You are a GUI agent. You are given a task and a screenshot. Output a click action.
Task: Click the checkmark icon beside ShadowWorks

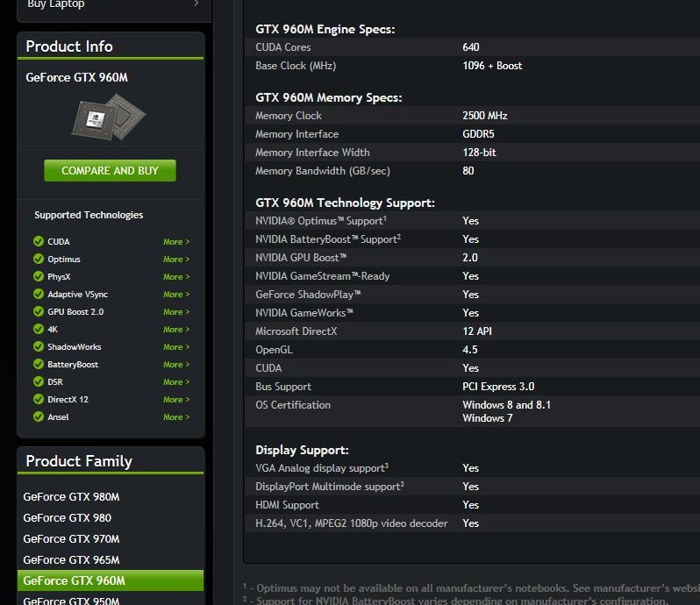click(39, 346)
